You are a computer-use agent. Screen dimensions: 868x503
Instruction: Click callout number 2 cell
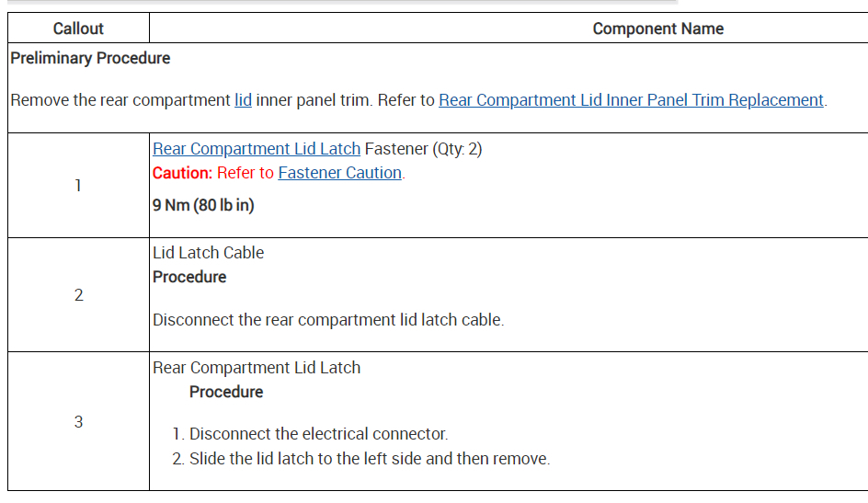click(78, 295)
